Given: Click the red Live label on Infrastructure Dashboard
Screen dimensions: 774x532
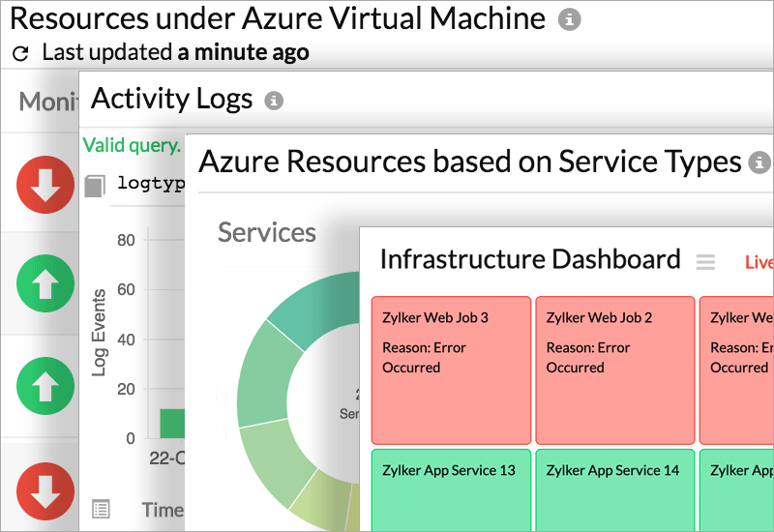Looking at the screenshot, I should point(759,262).
